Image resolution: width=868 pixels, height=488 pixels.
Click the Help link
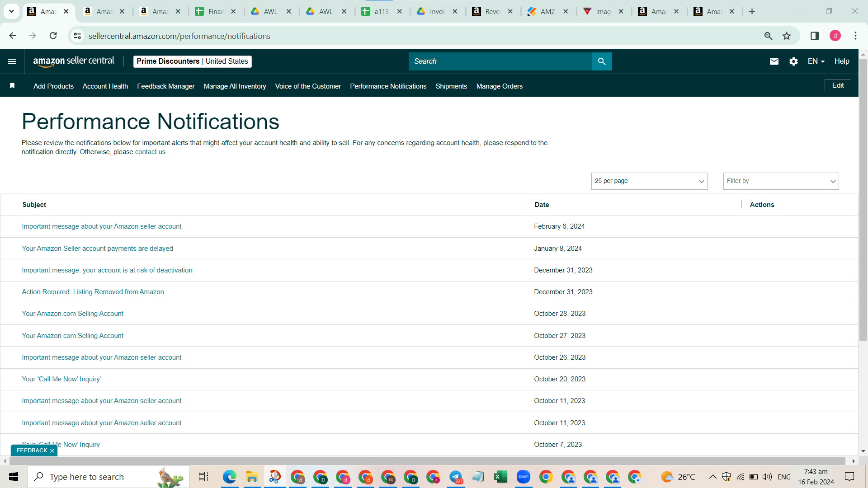tap(842, 61)
